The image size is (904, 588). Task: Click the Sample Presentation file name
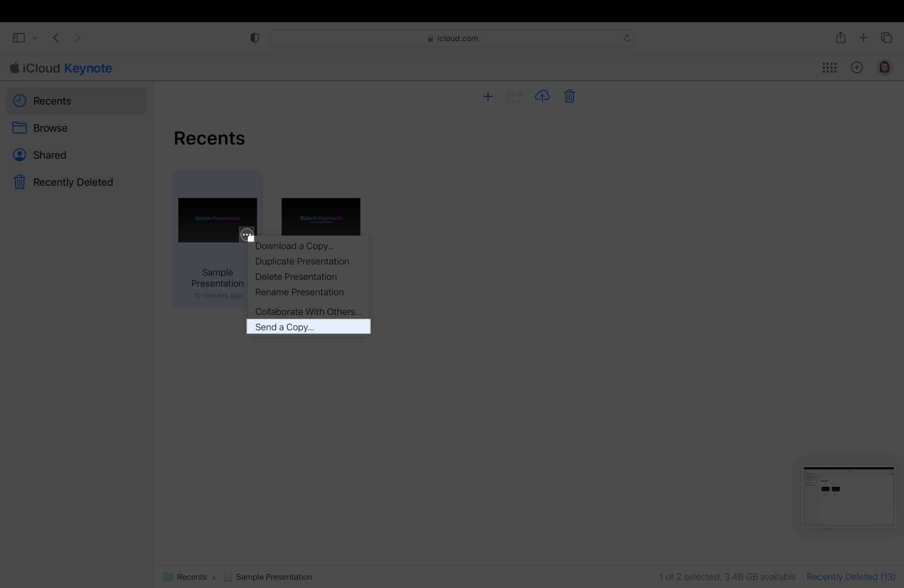(217, 278)
